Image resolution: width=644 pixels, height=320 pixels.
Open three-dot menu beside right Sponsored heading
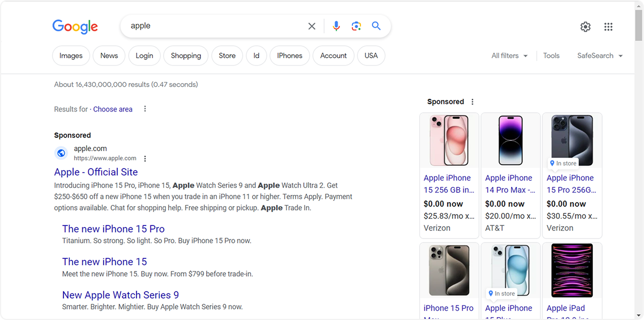tap(473, 102)
